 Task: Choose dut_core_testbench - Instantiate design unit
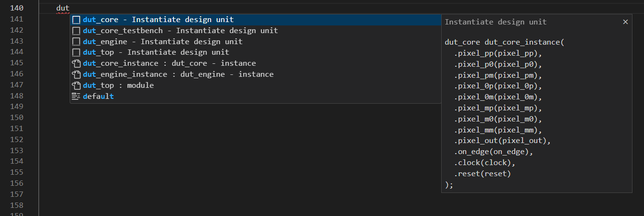[x=180, y=31]
